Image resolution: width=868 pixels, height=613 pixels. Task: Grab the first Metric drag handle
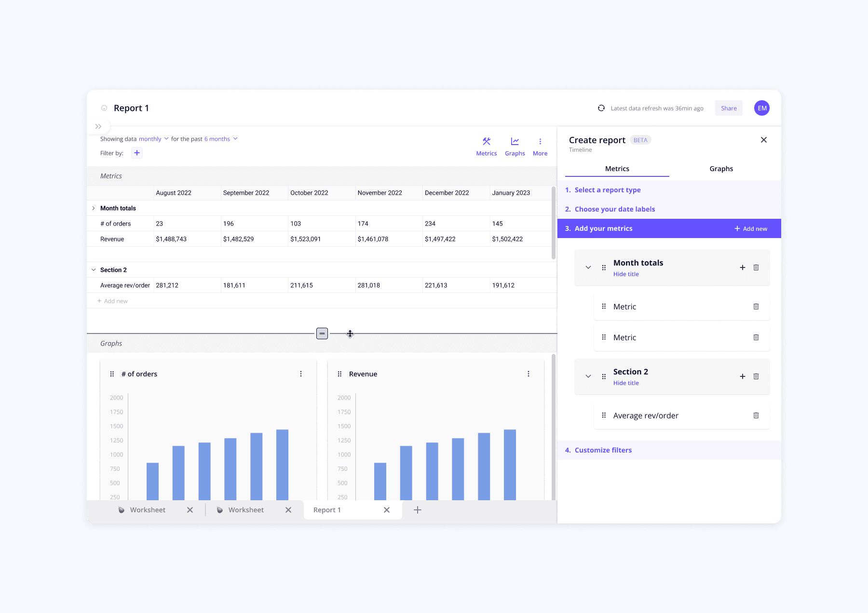(604, 306)
